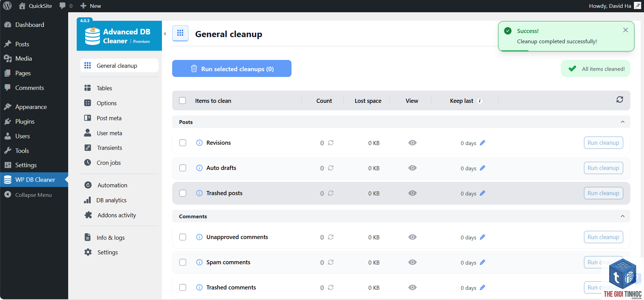Check the Auto drafts checkbox

click(183, 168)
